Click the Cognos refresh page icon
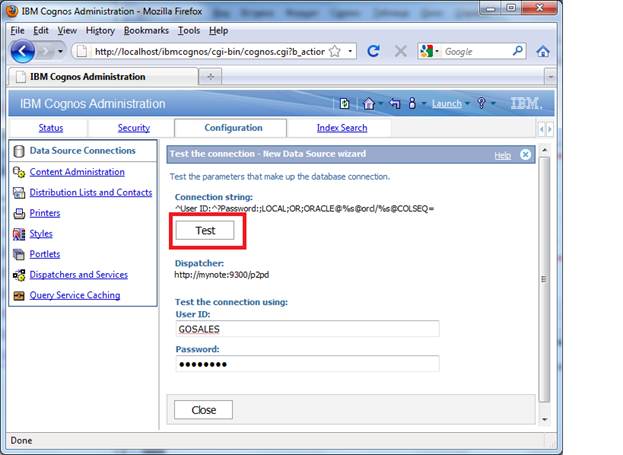This screenshot has height=455, width=623. click(344, 104)
